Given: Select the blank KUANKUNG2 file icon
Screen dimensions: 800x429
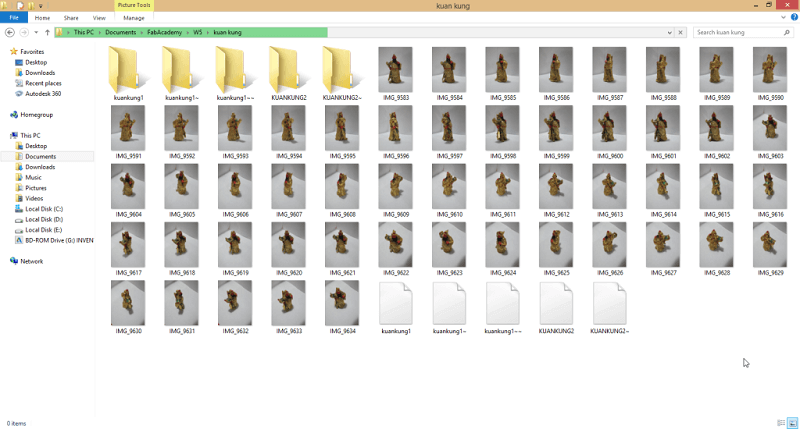Looking at the screenshot, I should (556, 305).
